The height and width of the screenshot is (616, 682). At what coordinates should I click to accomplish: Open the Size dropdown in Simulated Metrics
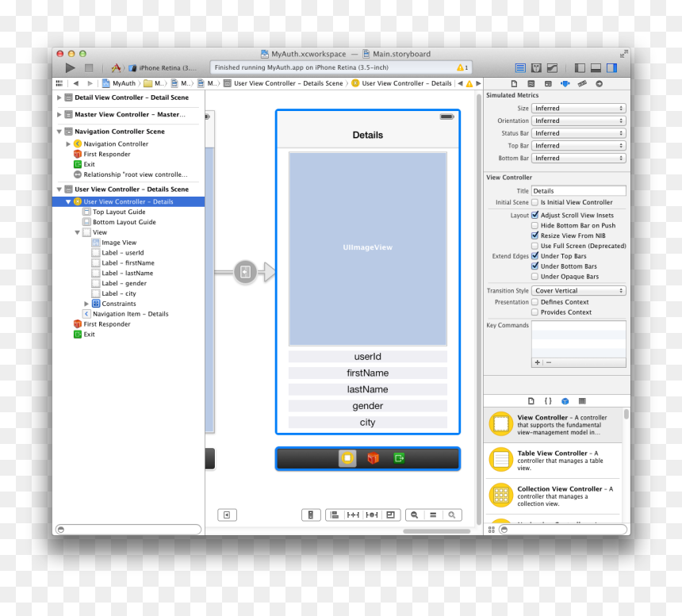578,109
